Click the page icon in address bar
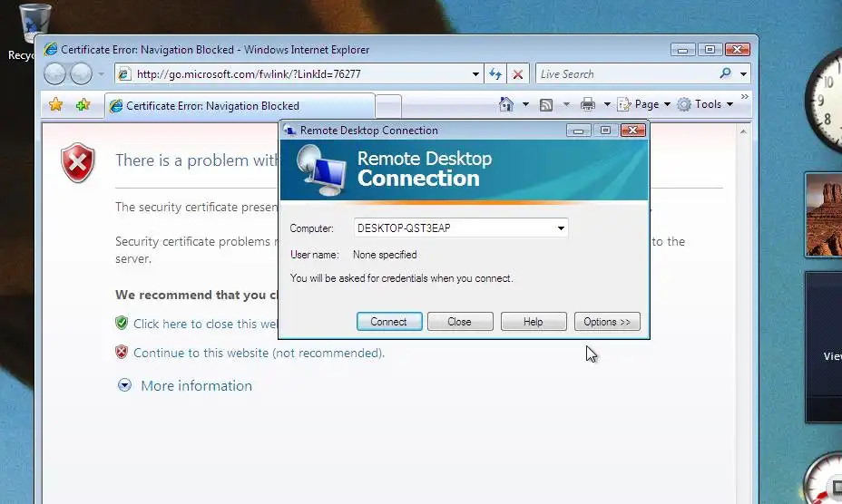The image size is (842, 504). [124, 74]
